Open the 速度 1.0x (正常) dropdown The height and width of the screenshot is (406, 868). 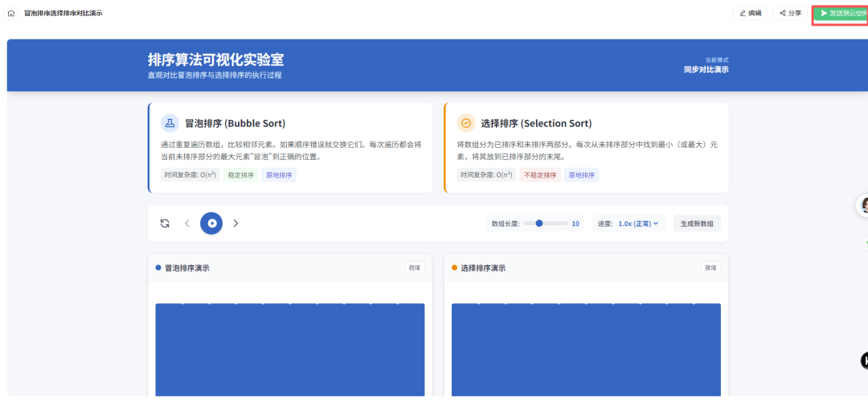638,224
